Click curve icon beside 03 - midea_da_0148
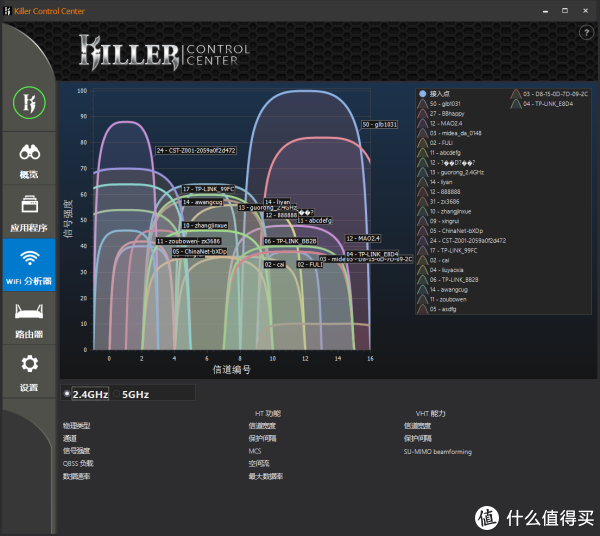Viewport: 600px width, 536px height. point(422,133)
